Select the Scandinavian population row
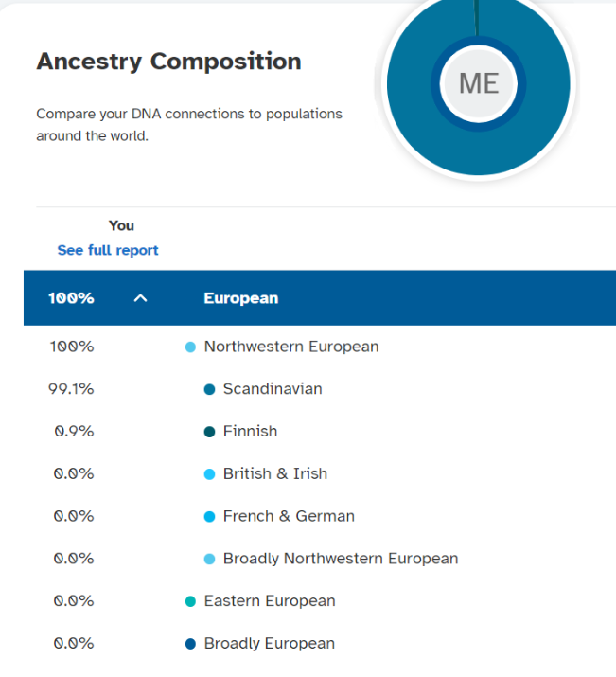The image size is (616, 677). pos(320,389)
